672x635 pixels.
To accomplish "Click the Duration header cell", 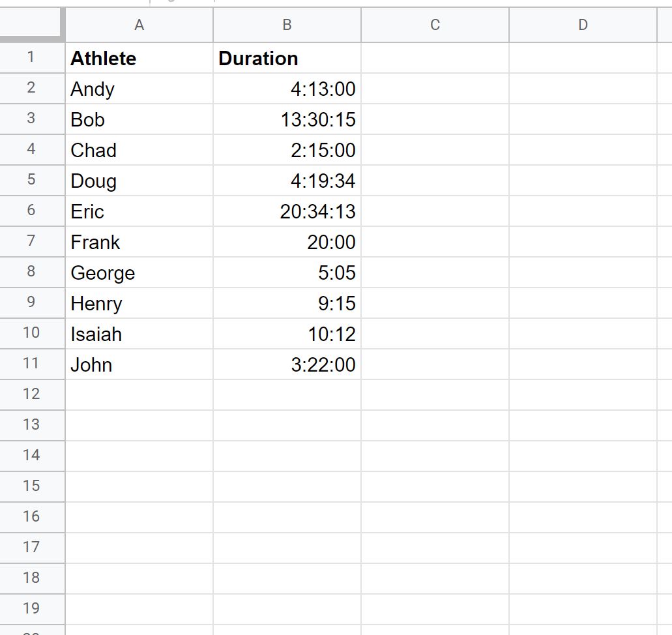I will (287, 58).
